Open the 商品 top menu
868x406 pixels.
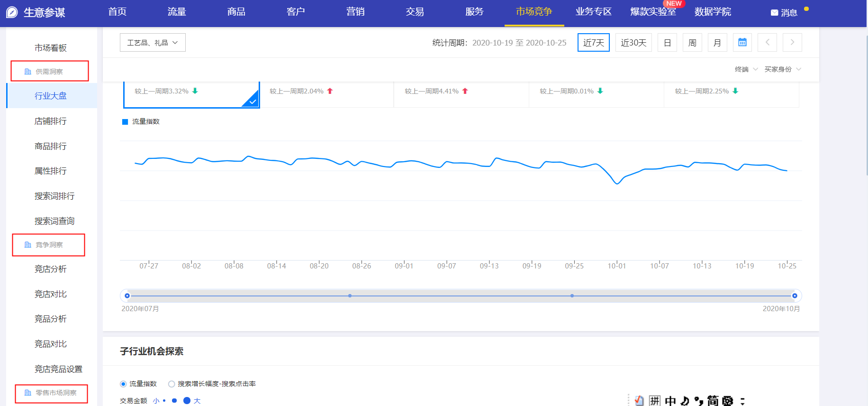pyautogui.click(x=236, y=12)
